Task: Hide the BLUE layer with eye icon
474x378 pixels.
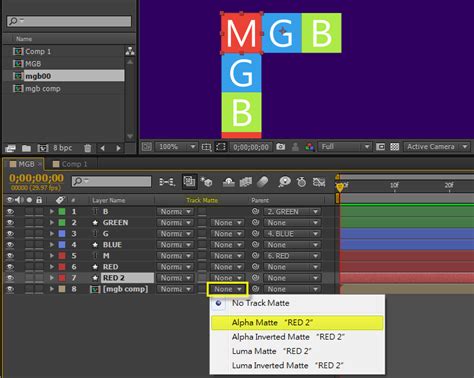Action: (10, 245)
